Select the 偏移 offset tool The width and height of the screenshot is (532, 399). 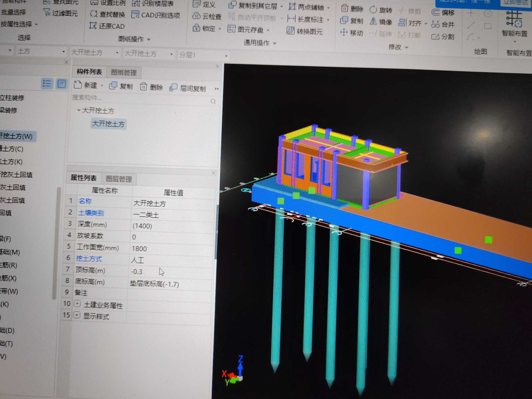click(443, 12)
